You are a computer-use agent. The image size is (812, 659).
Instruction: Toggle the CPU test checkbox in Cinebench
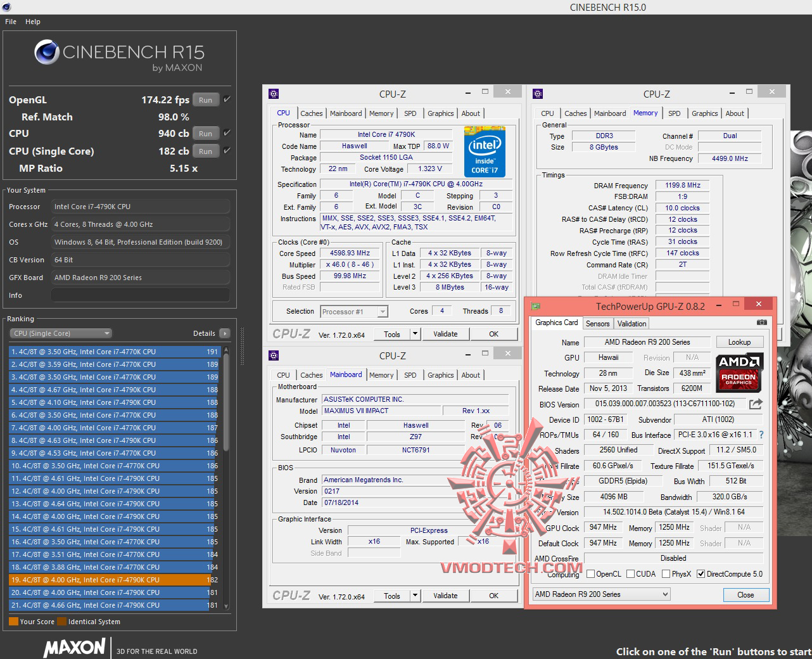(x=227, y=133)
